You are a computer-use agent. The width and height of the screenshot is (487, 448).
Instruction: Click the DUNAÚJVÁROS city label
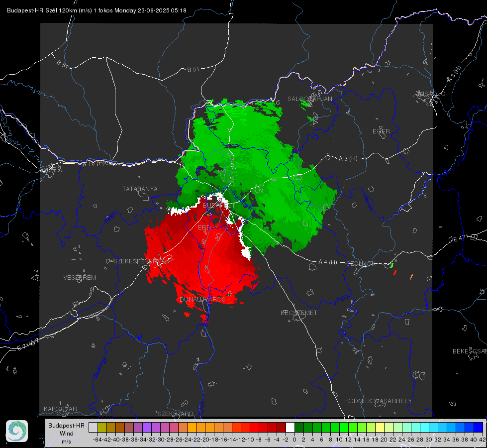coord(202,299)
